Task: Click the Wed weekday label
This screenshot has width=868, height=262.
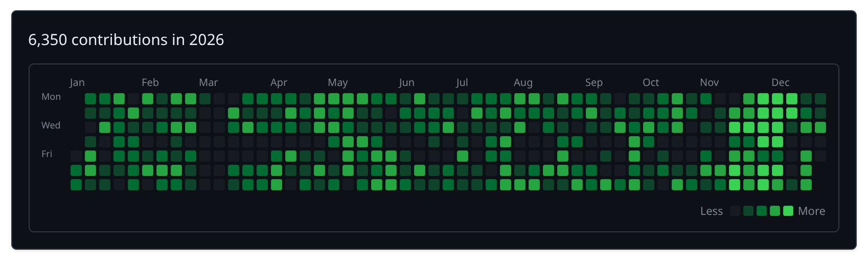Action: [x=51, y=125]
